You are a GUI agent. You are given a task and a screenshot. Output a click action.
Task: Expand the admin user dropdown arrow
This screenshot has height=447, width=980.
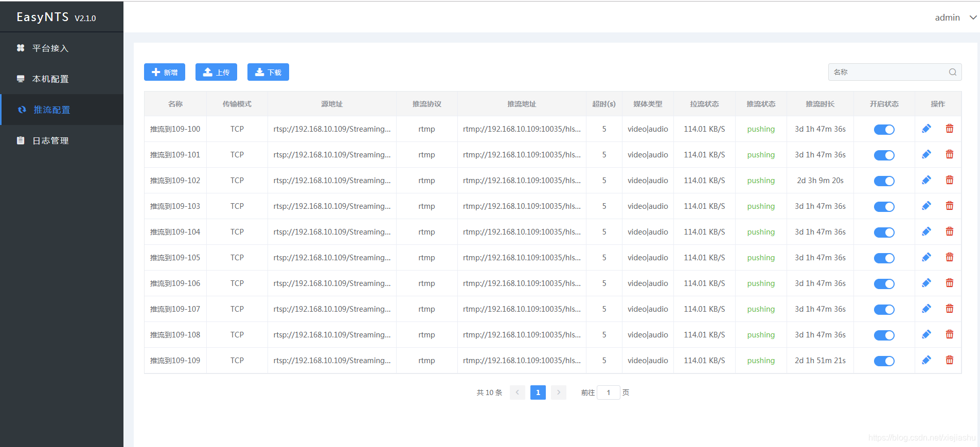tap(973, 17)
